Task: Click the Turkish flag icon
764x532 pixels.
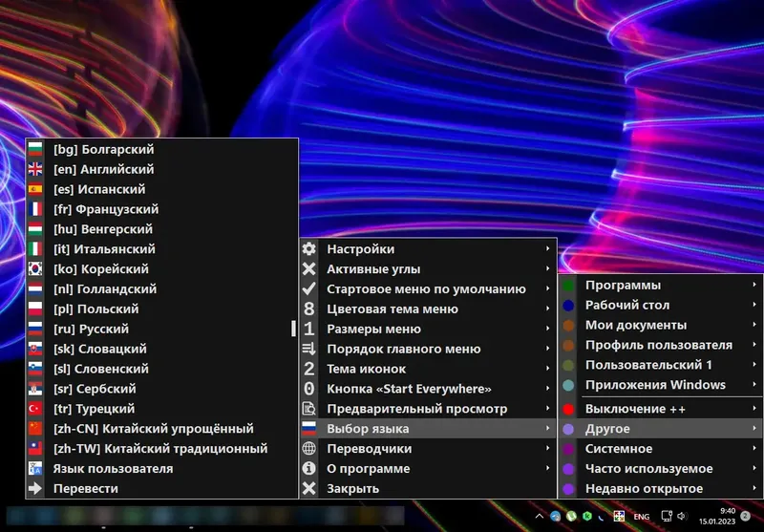Action: tap(35, 409)
